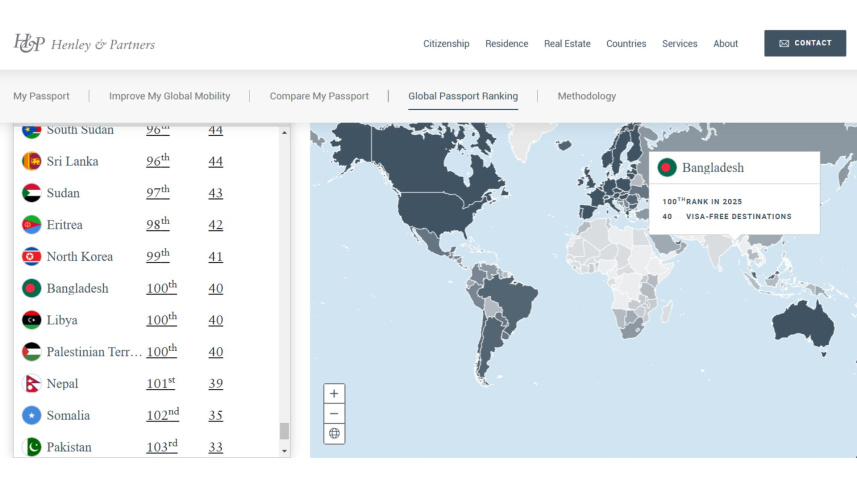Select Libya in the ranking list
Screen dimensions: 857x482
click(62, 320)
